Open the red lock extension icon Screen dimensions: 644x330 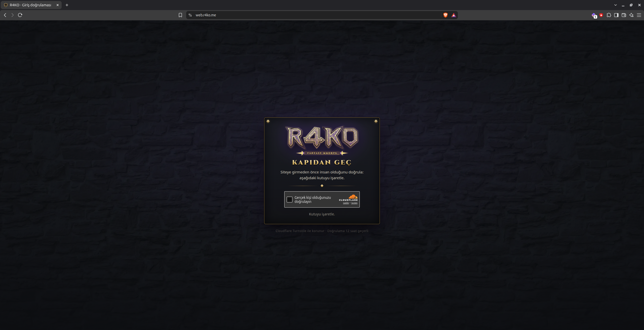point(601,15)
